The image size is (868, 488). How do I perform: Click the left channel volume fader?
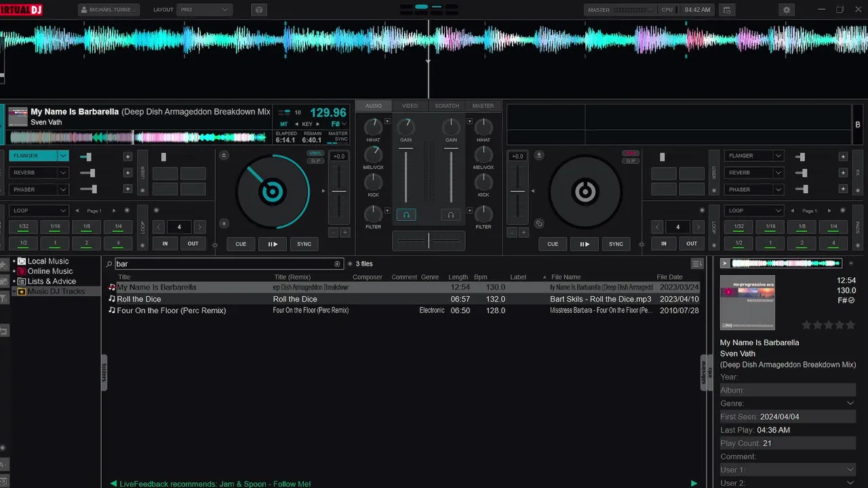pyautogui.click(x=406, y=175)
